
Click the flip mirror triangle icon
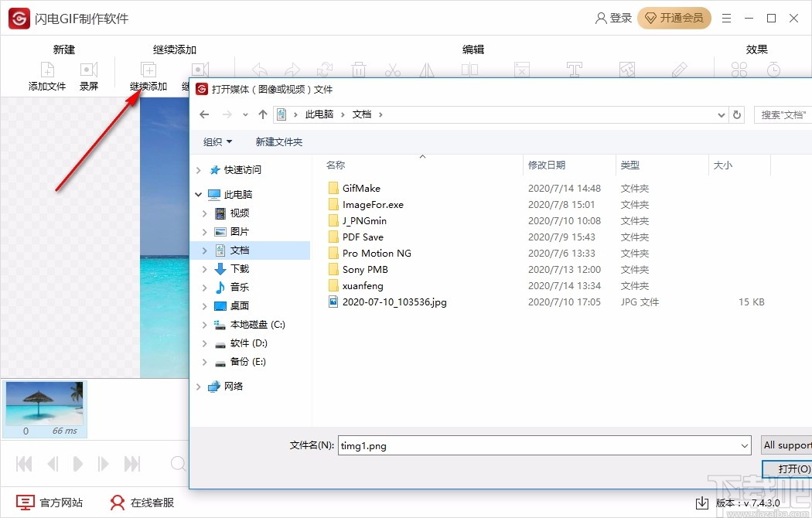(x=427, y=70)
